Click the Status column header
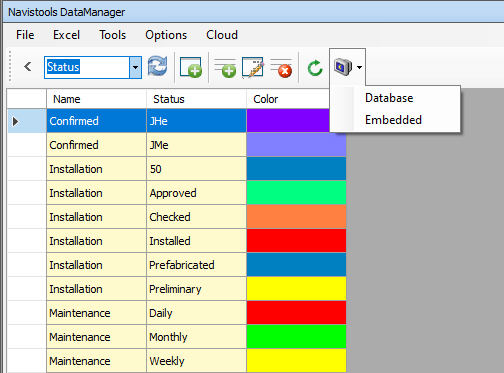The width and height of the screenshot is (504, 373). point(196,99)
